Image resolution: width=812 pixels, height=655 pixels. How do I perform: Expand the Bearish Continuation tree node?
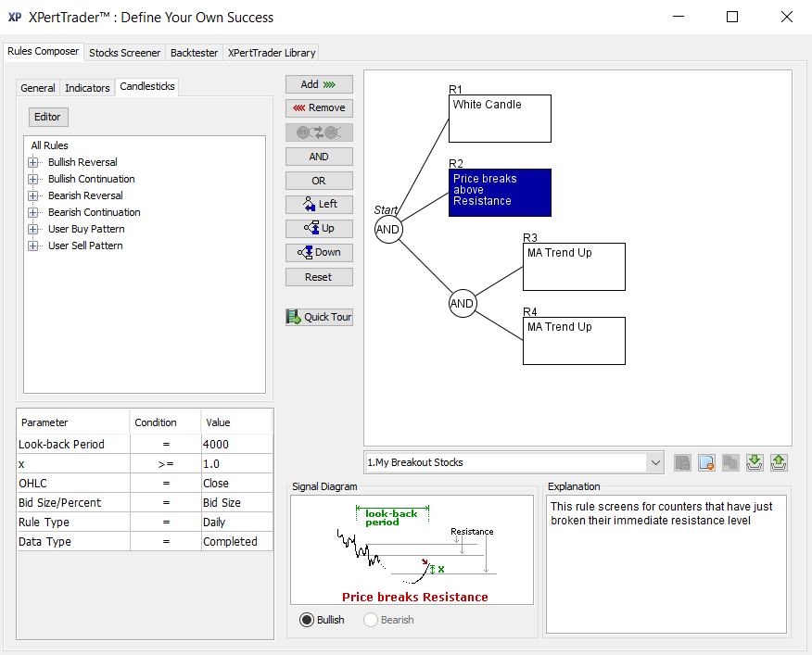click(x=33, y=212)
